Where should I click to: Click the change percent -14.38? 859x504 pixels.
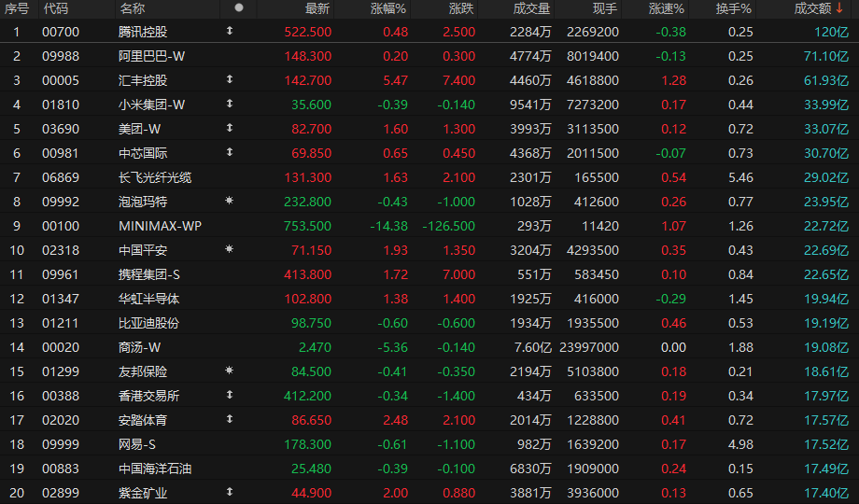click(389, 226)
